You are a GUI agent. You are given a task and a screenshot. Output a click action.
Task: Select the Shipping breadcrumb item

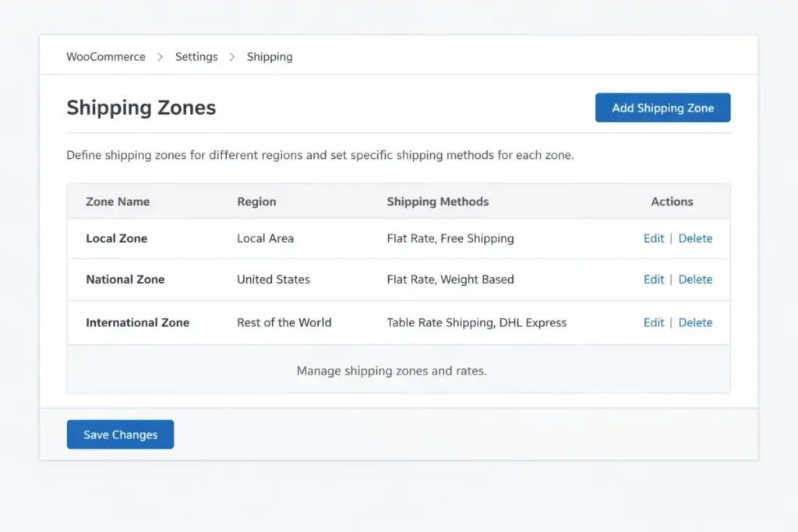tap(270, 57)
